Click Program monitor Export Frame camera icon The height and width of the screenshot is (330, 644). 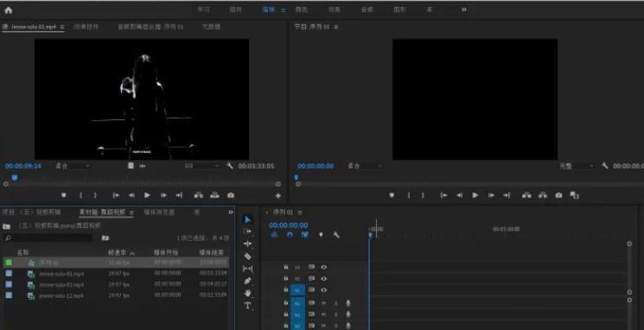558,195
